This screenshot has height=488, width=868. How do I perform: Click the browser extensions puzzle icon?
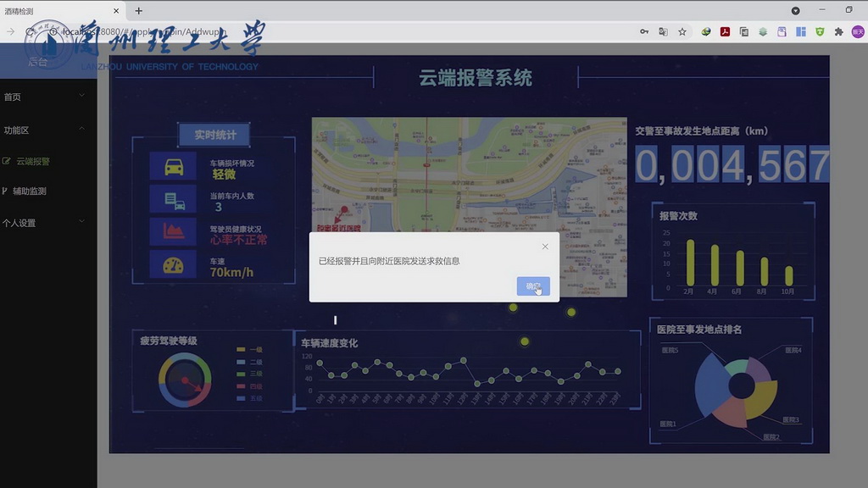point(838,30)
